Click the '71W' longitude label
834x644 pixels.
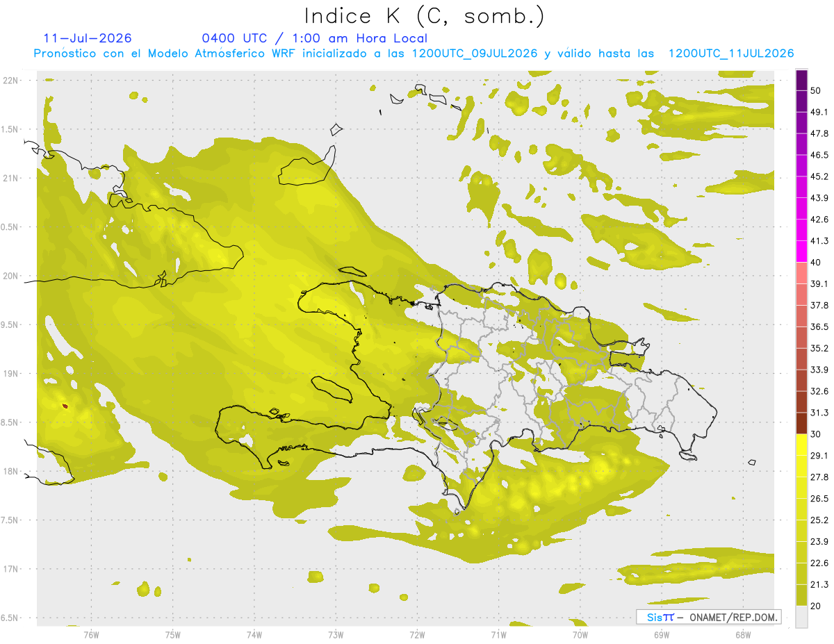[498, 635]
